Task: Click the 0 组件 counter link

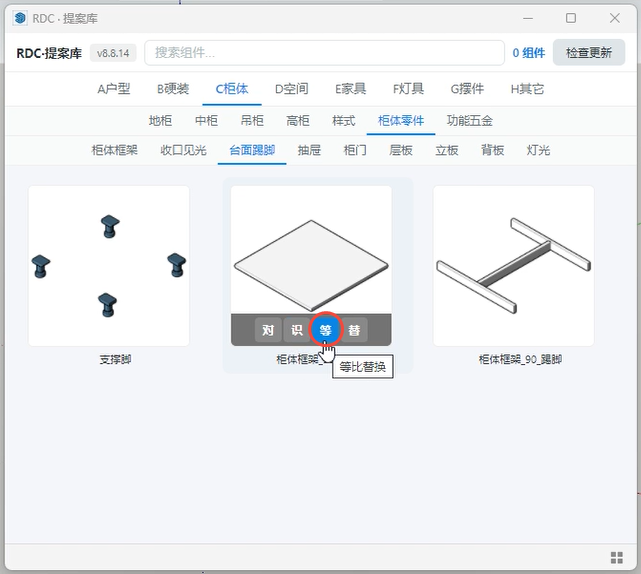Action: click(x=529, y=53)
